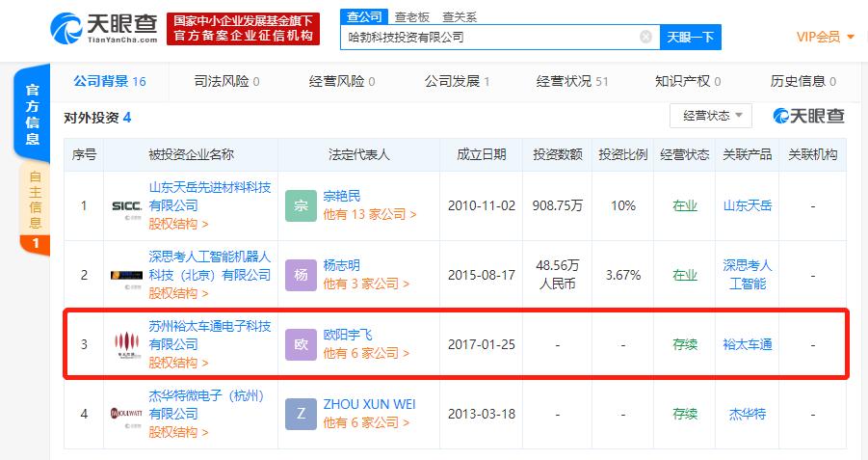Switch to the 司法风险 tab
This screenshot has height=460, width=868.
[x=226, y=82]
